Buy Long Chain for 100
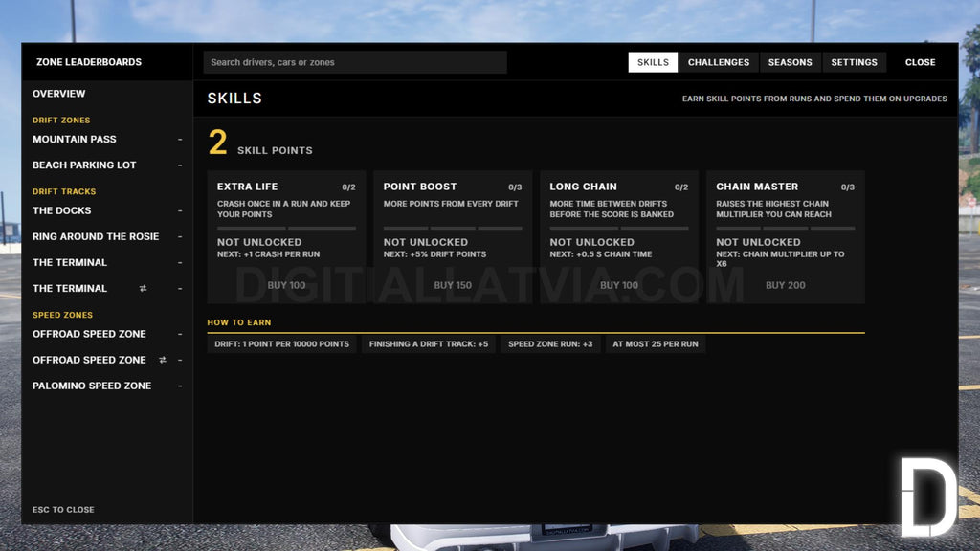This screenshot has width=980, height=551. pyautogui.click(x=619, y=285)
